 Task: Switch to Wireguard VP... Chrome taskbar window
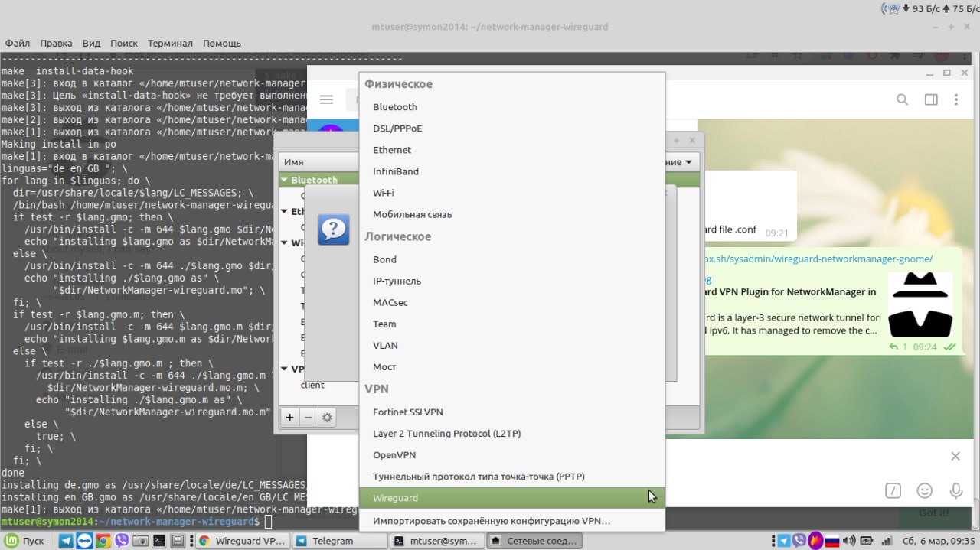(241, 541)
